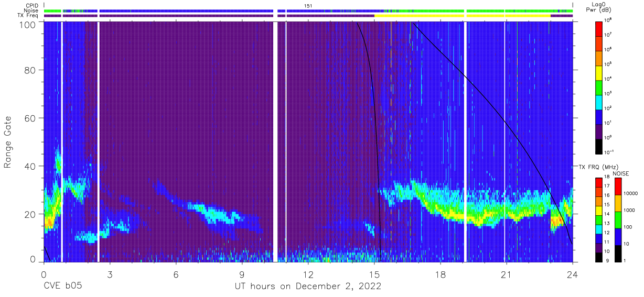This screenshot has height=297, width=644.
Task: Click y-axis tick label '40'
Action: point(30,166)
